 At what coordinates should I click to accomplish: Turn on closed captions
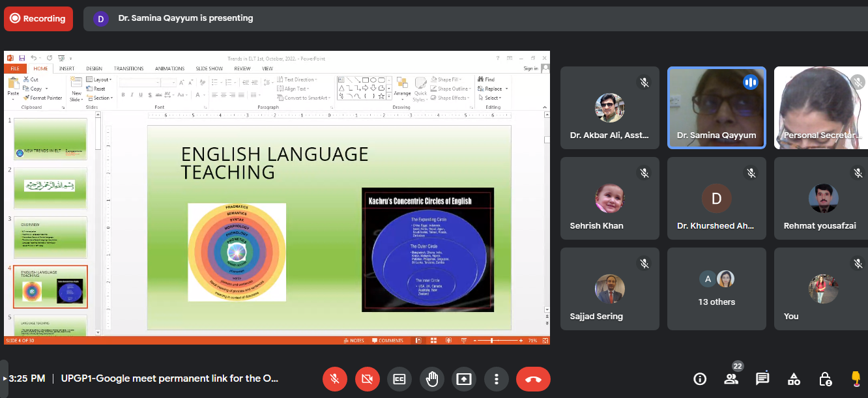(x=399, y=378)
